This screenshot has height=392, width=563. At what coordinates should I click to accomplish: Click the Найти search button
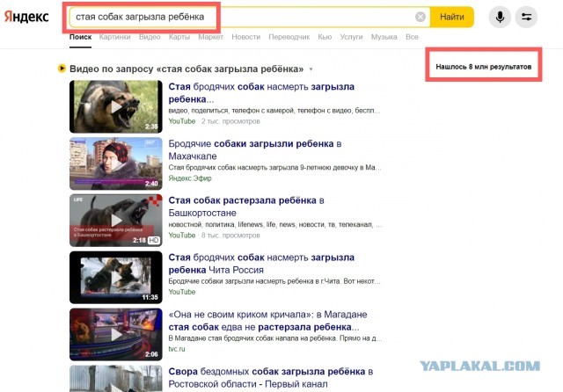[452, 17]
